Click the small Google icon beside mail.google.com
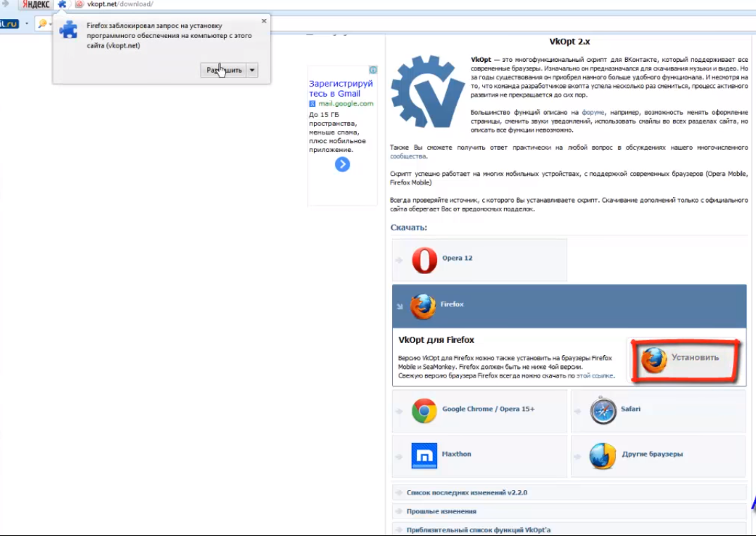 click(312, 104)
